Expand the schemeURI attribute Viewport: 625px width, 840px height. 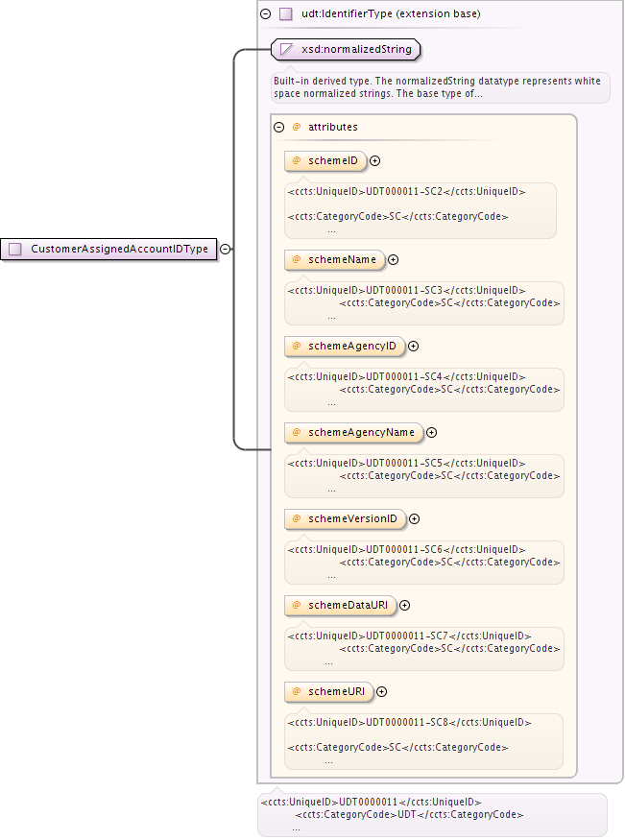click(x=381, y=691)
